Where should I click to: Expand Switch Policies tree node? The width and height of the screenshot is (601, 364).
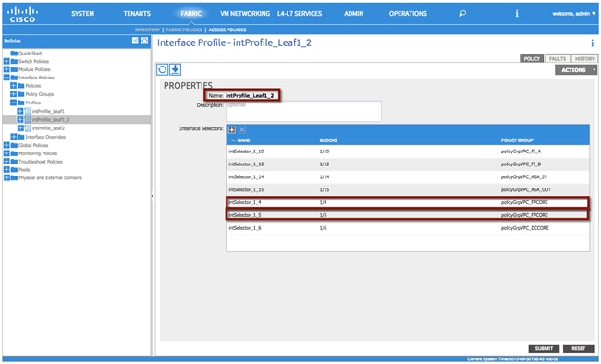6,61
